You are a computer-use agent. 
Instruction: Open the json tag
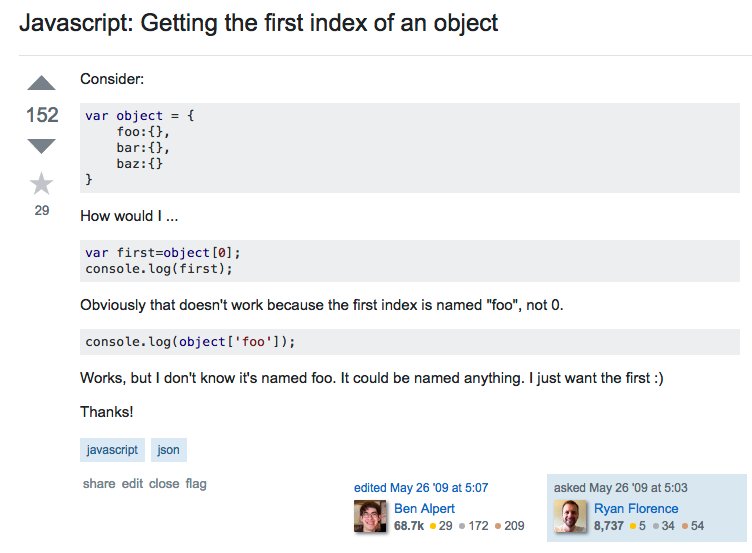click(168, 450)
